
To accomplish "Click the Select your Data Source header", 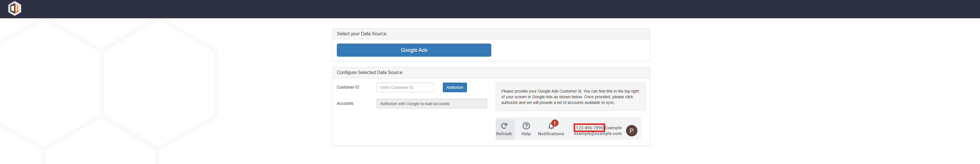I will click(x=361, y=34).
